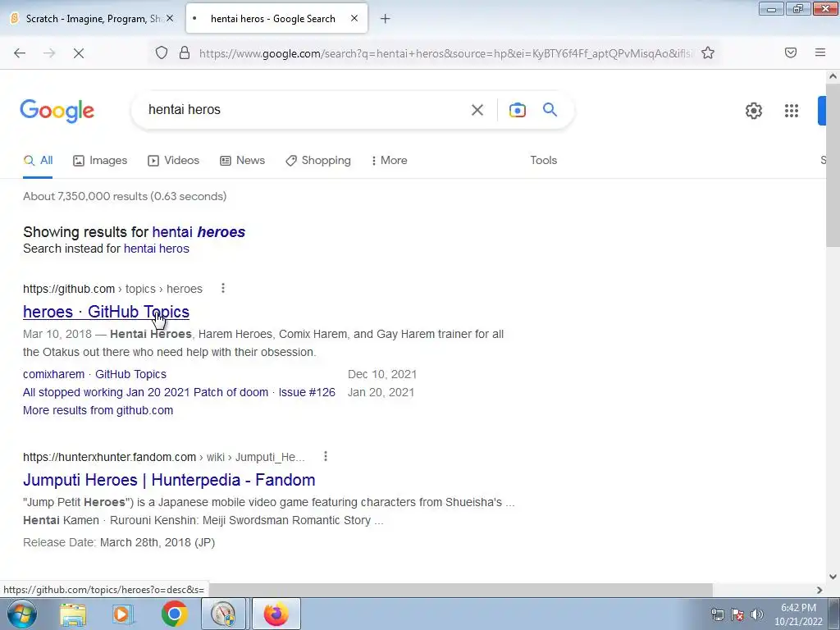
Task: Click the corrected spelling suggestion link
Action: point(199,232)
